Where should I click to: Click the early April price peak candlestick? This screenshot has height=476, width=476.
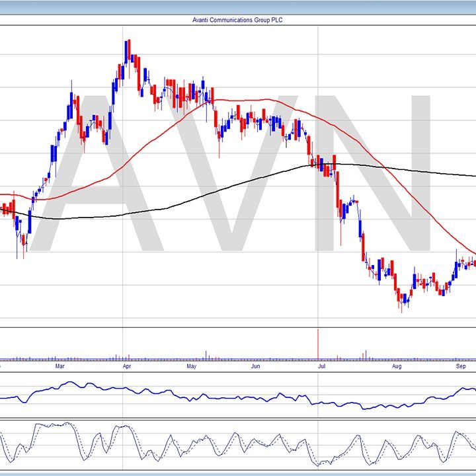[x=127, y=50]
